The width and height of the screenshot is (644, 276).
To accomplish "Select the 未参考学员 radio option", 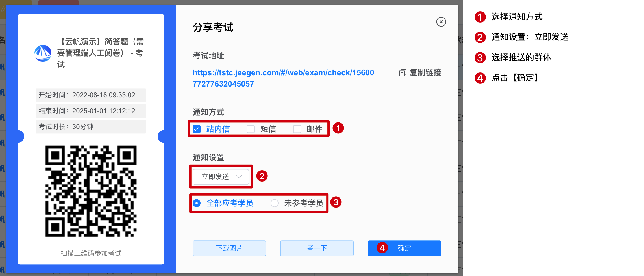I will coord(275,203).
